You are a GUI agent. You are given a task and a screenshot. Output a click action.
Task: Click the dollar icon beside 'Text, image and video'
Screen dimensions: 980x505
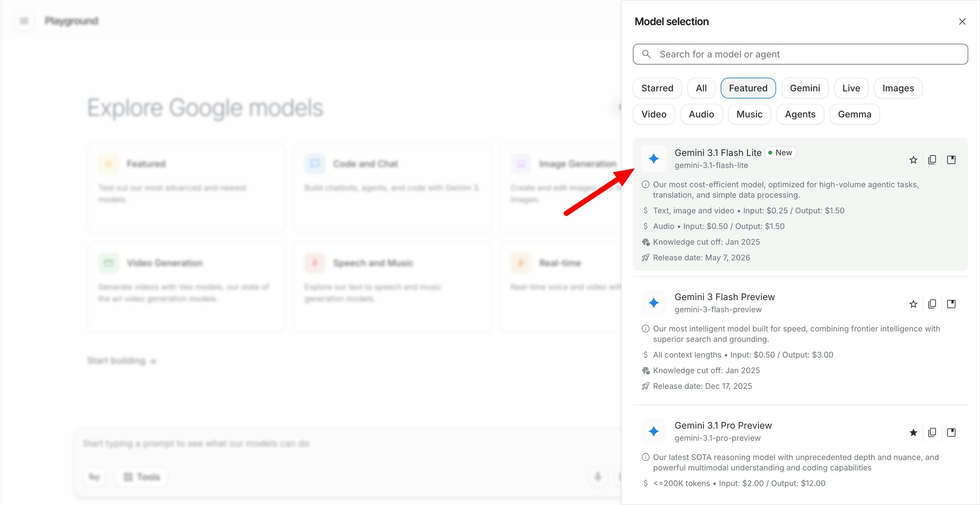coord(645,210)
